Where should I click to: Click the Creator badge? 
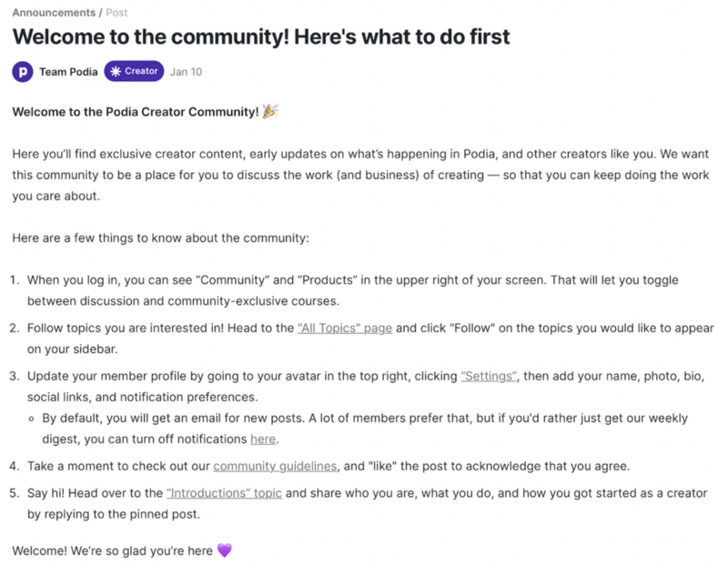pos(134,71)
